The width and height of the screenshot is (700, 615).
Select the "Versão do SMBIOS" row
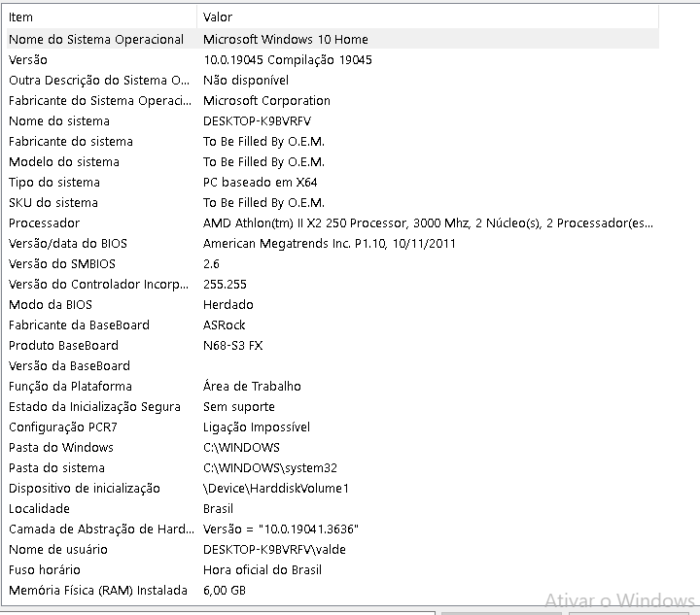332,264
